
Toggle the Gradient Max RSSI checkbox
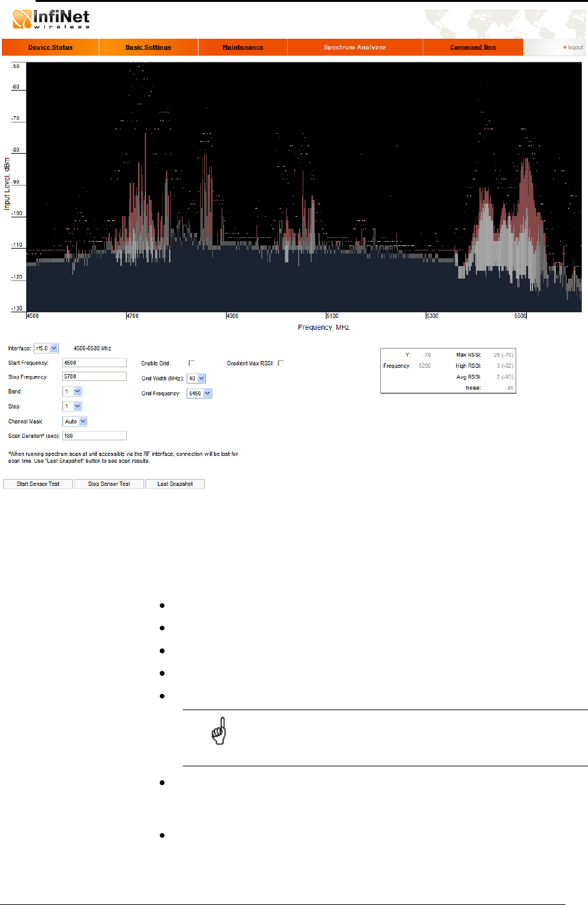(281, 363)
